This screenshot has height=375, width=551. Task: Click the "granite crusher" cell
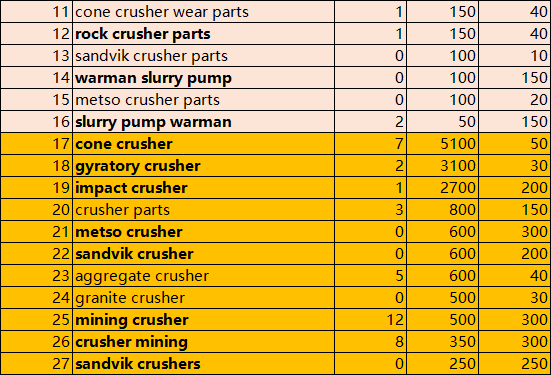pos(203,298)
